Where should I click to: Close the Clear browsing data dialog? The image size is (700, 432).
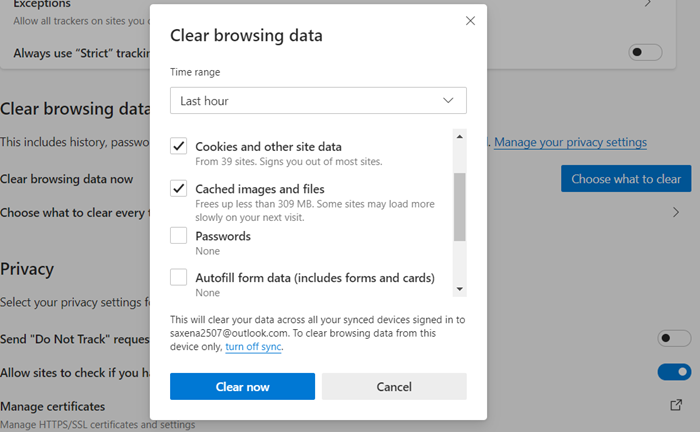coord(470,21)
